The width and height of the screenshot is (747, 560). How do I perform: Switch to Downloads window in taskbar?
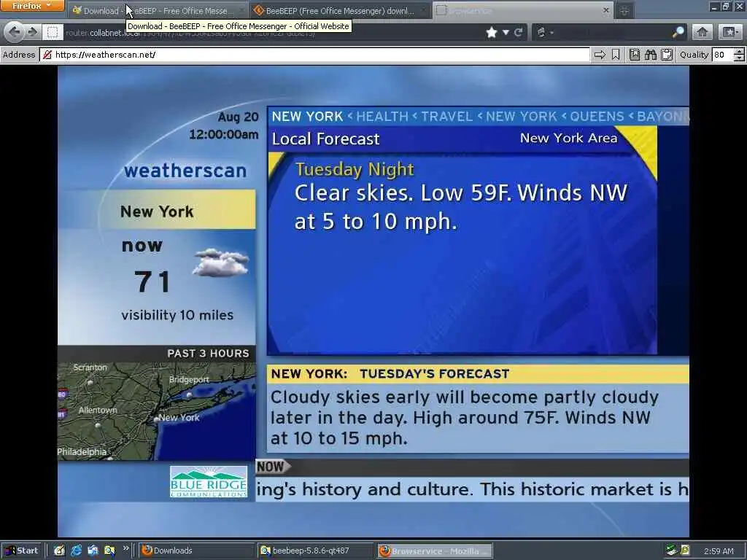(197, 551)
